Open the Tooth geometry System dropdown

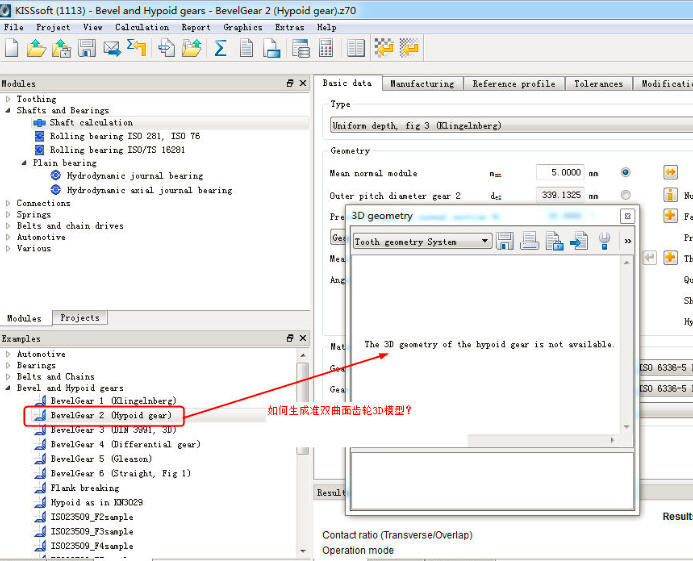coord(422,241)
